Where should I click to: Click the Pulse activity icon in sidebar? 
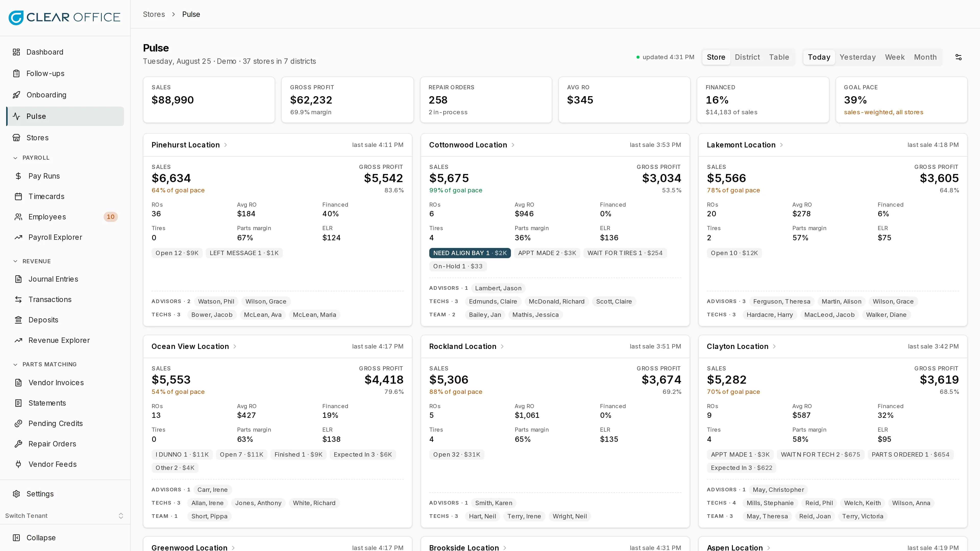[16, 116]
